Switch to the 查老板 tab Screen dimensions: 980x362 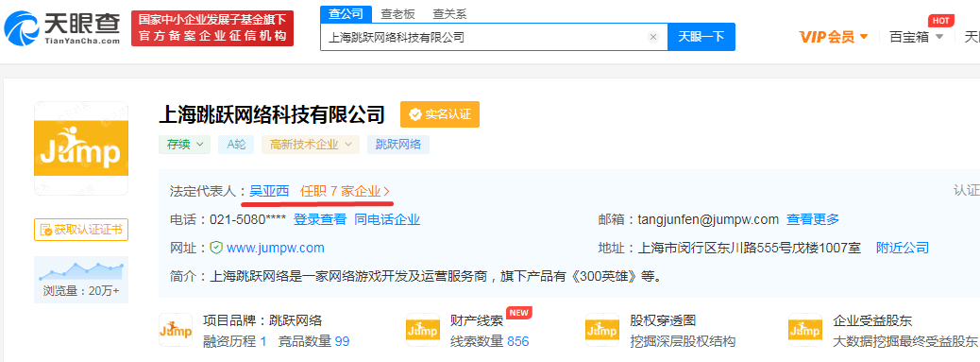coord(398,13)
